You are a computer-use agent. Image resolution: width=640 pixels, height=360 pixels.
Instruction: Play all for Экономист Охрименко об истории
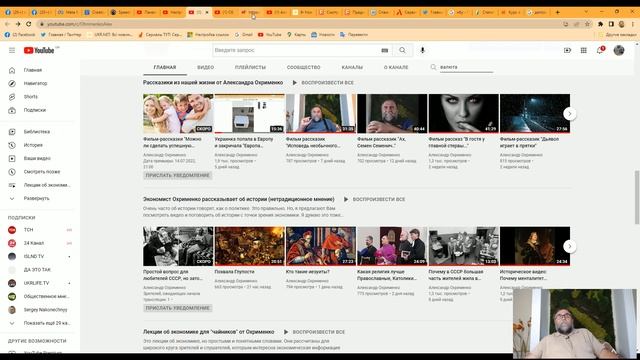pyautogui.click(x=375, y=200)
